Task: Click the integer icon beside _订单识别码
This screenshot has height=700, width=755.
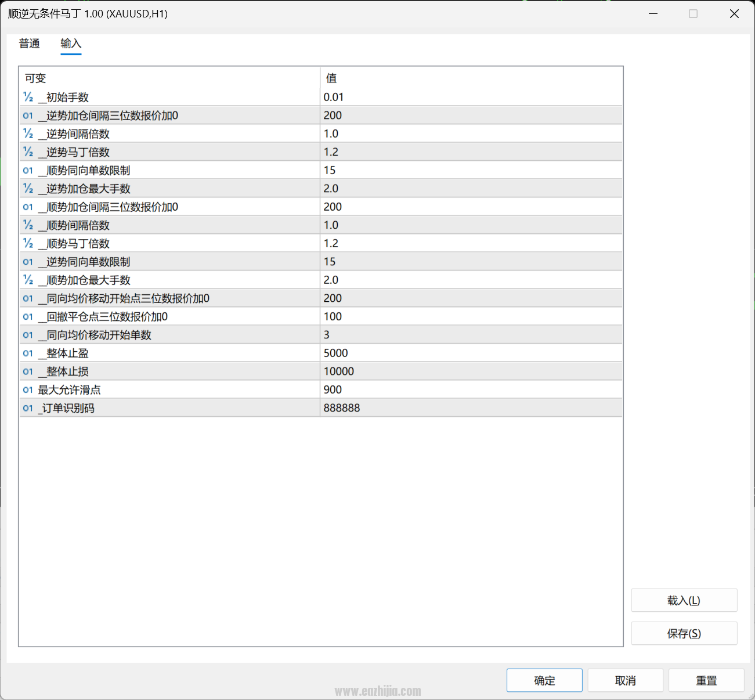Action: click(28, 408)
